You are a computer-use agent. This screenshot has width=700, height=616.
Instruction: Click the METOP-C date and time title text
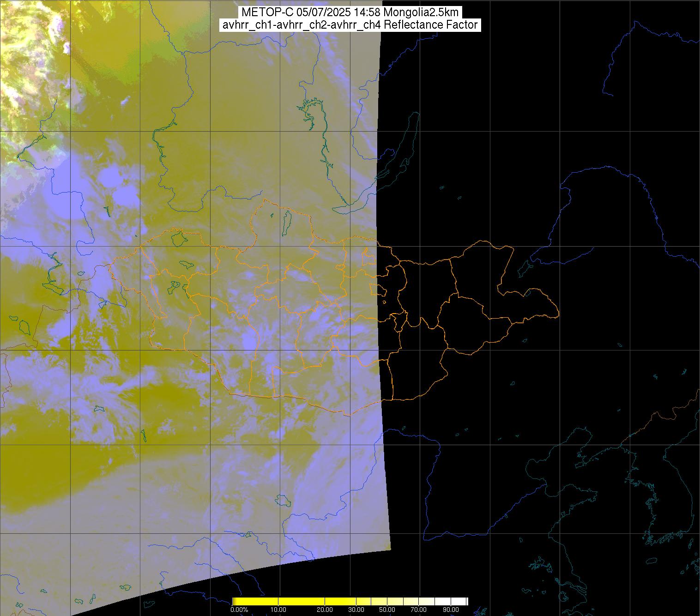point(350,12)
